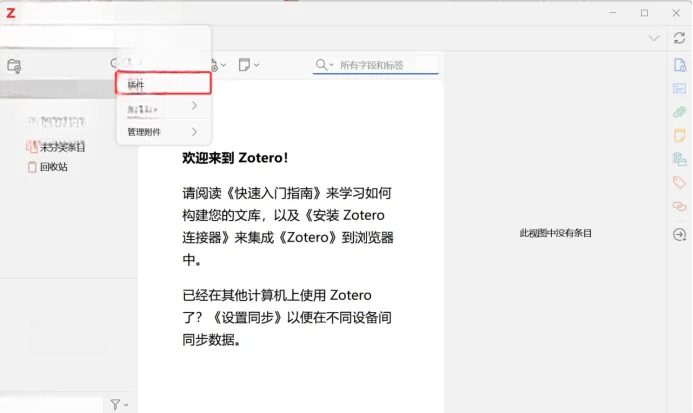Viewport: 693px width, 413px height.
Task: Select the 插件 menu entry
Action: coord(163,83)
